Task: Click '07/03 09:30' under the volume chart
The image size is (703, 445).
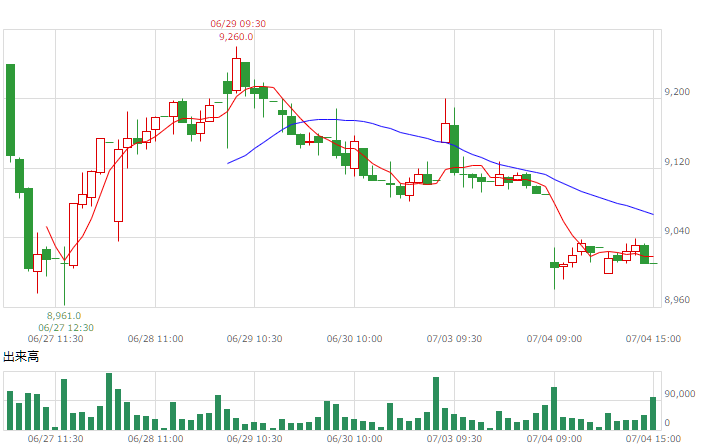Action: click(x=454, y=438)
